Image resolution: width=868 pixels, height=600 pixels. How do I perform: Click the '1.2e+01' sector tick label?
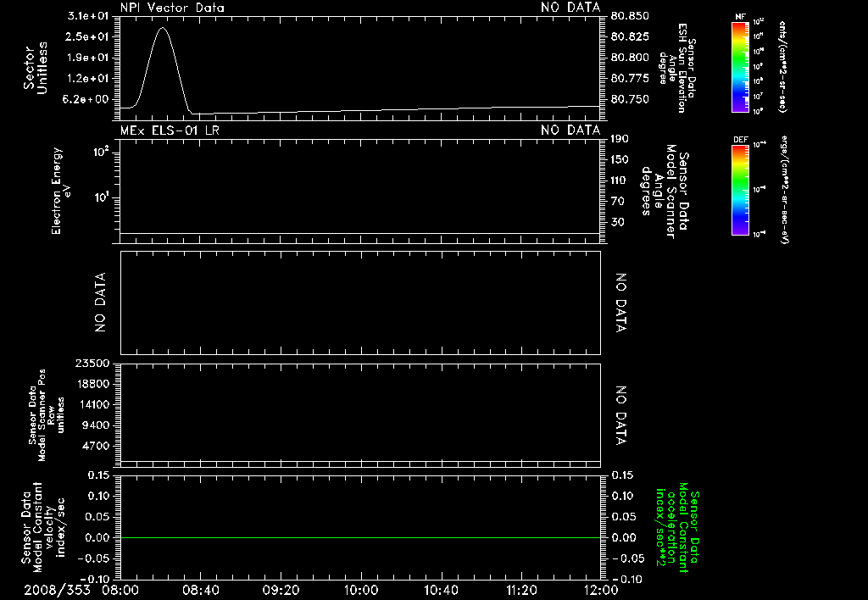(x=88, y=79)
